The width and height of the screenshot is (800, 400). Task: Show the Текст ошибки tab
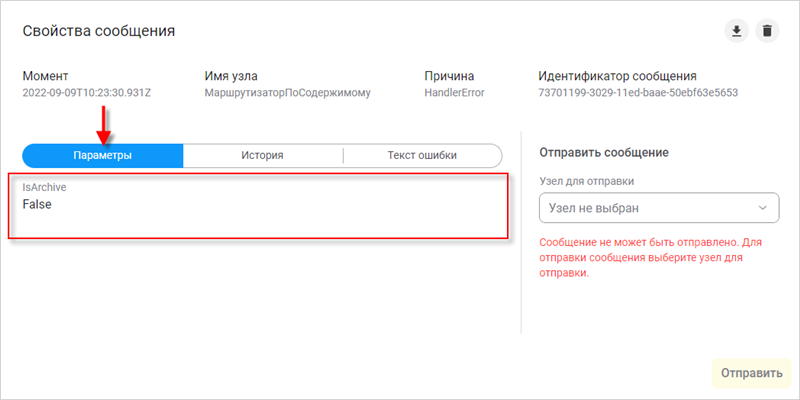click(x=422, y=155)
